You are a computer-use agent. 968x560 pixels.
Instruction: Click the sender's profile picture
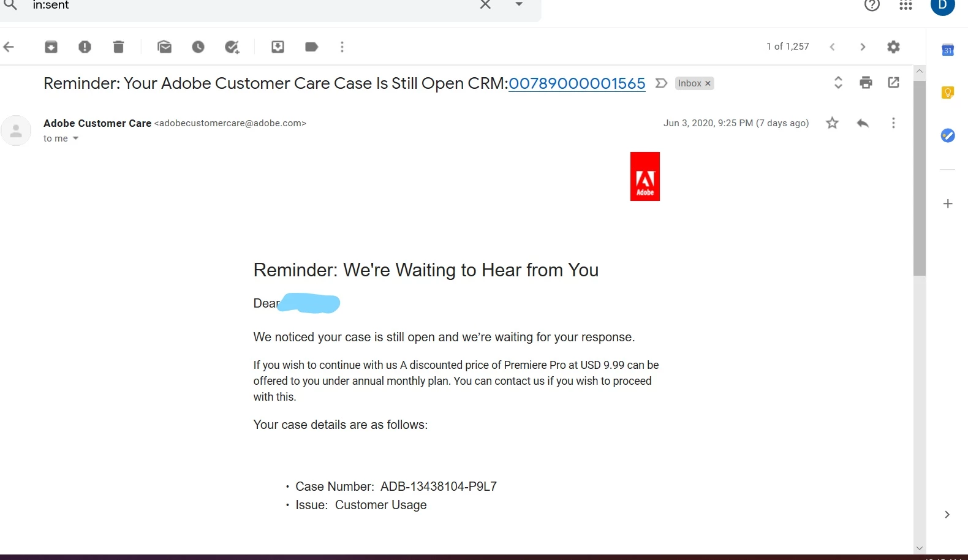16,131
